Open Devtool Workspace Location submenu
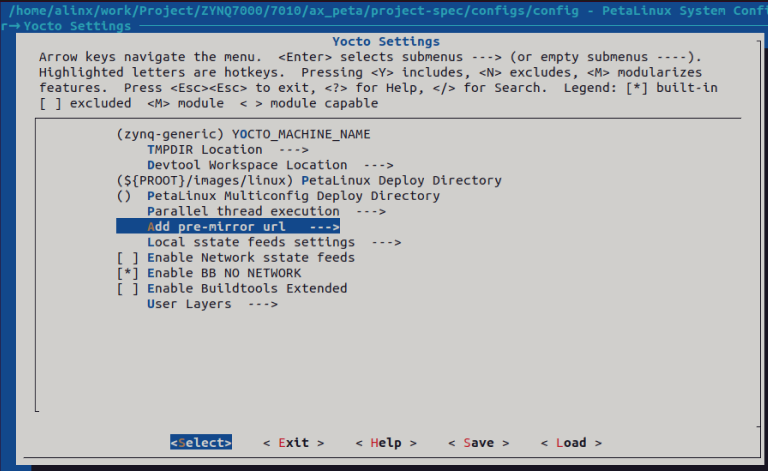Screen dimensions: 768x471 tap(270, 165)
